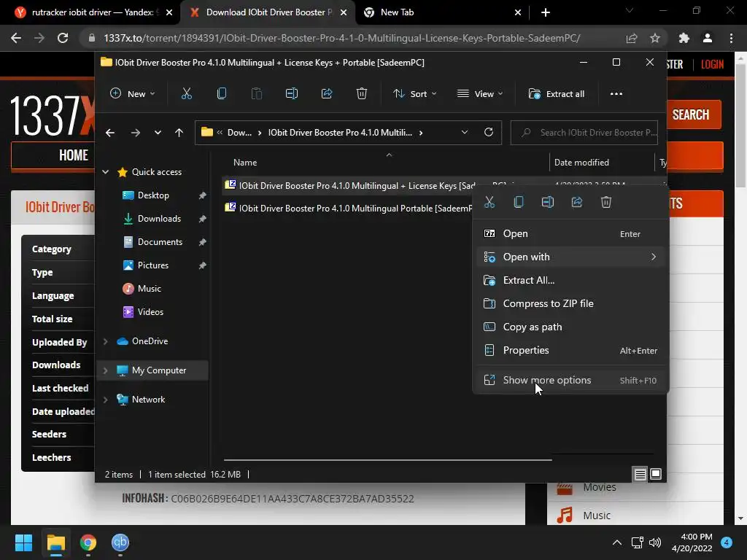Open the notification center badge
The width and height of the screenshot is (747, 560).
(x=726, y=542)
